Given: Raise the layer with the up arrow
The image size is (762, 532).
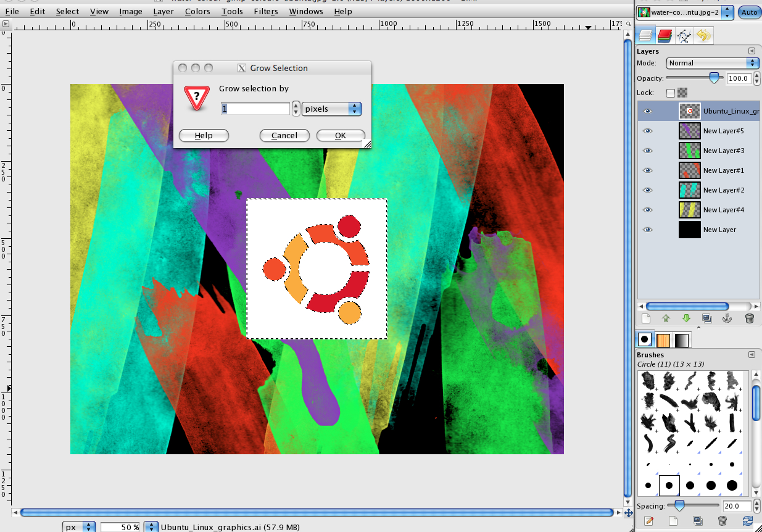Looking at the screenshot, I should (666, 318).
